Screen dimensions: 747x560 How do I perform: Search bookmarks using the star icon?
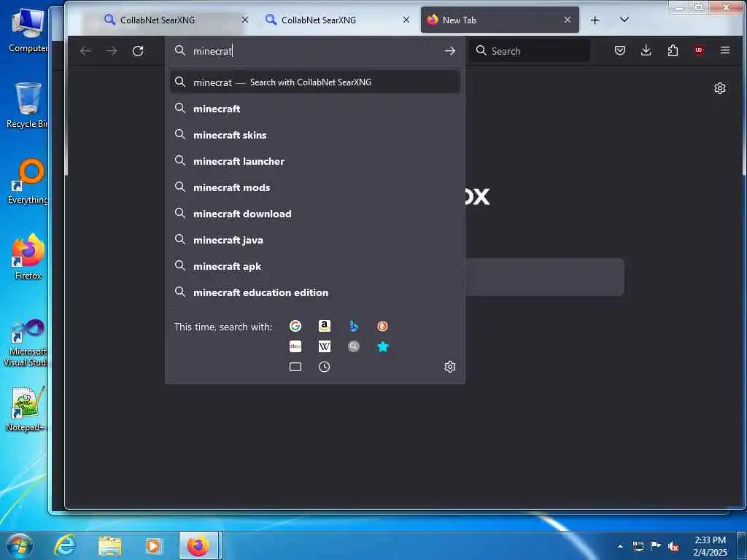click(x=382, y=346)
